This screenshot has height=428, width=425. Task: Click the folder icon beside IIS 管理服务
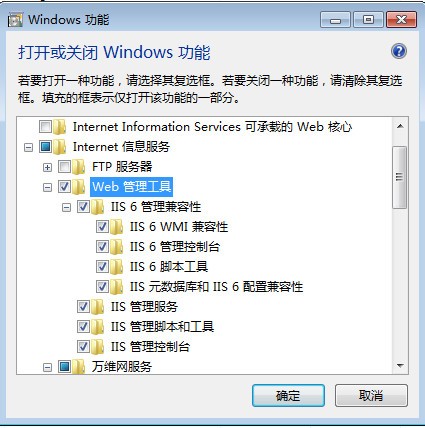pyautogui.click(x=98, y=307)
